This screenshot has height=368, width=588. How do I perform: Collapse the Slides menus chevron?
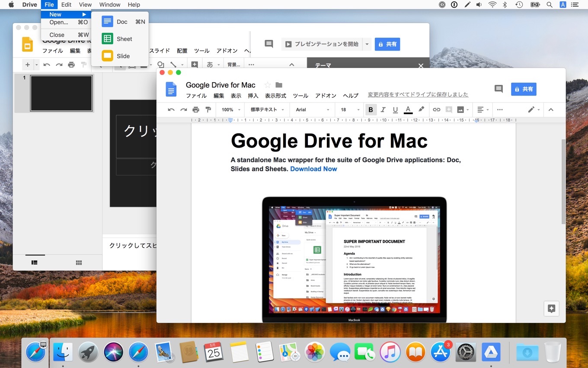291,65
